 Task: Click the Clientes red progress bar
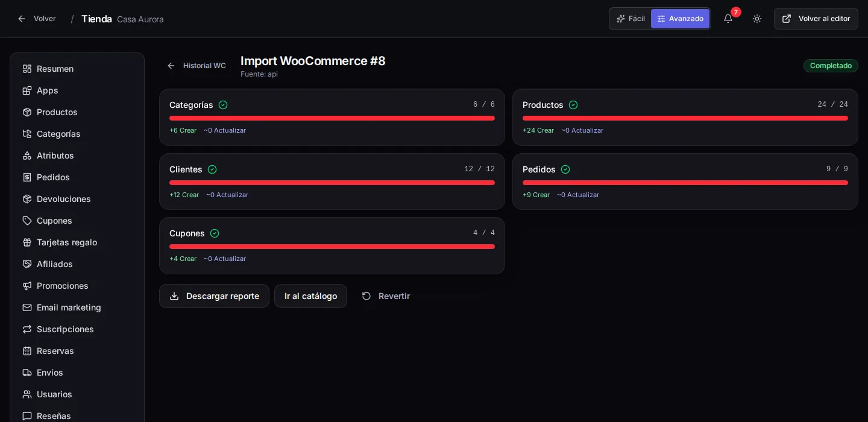[332, 183]
